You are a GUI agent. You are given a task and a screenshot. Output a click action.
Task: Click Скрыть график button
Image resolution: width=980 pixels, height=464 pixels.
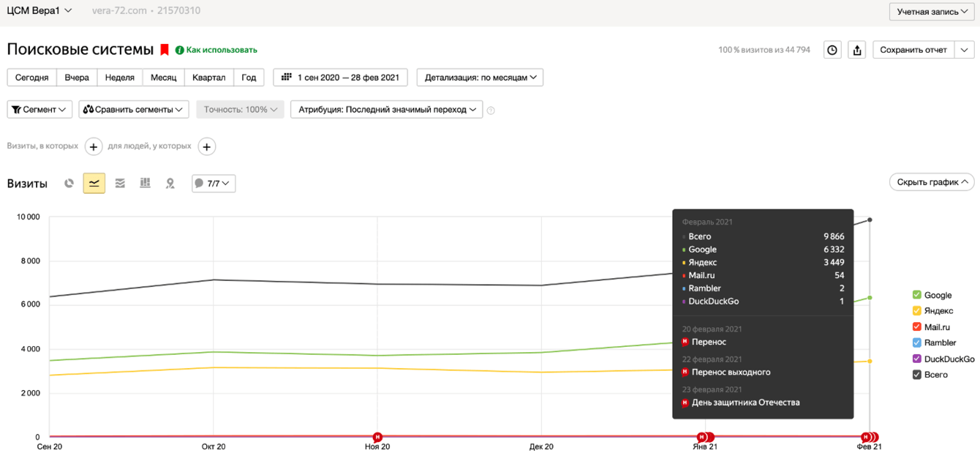[x=932, y=182]
